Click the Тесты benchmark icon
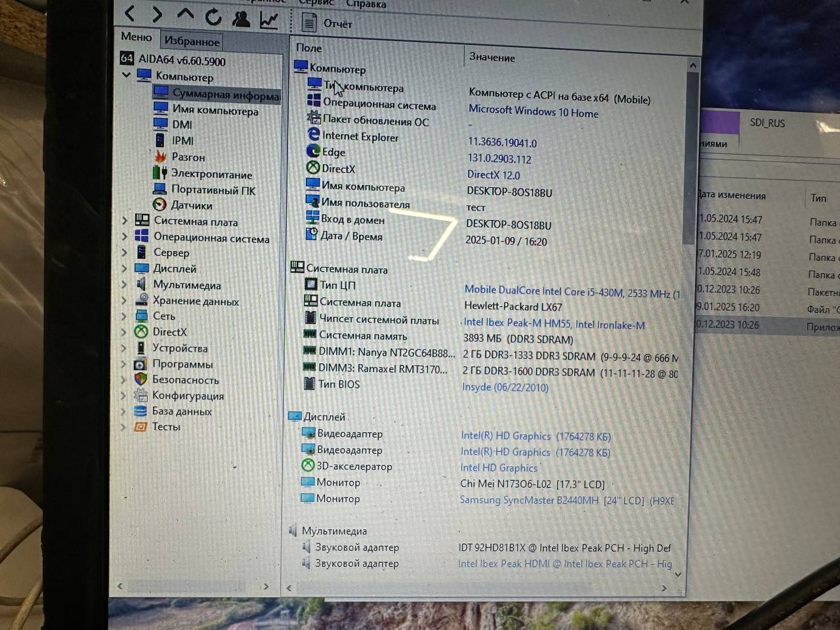 pyautogui.click(x=140, y=427)
